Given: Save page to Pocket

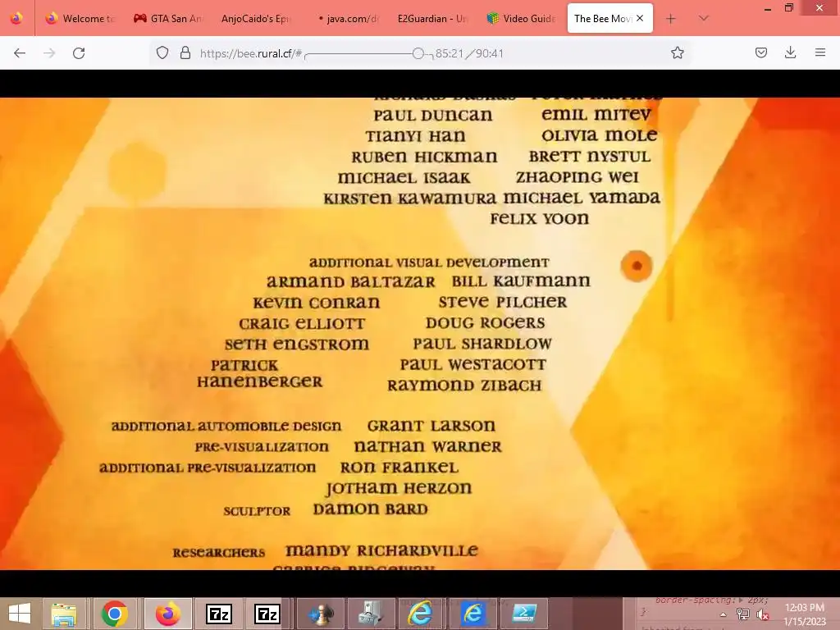Looking at the screenshot, I should pos(760,53).
